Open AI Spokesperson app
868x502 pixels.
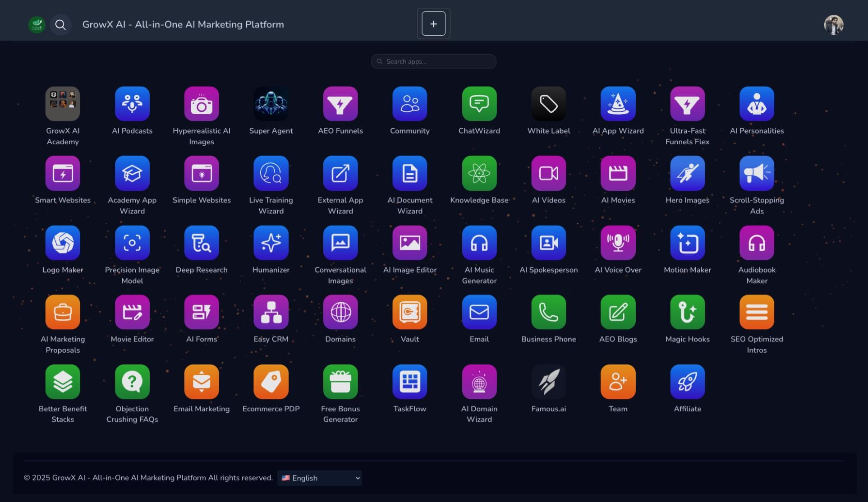(x=549, y=243)
